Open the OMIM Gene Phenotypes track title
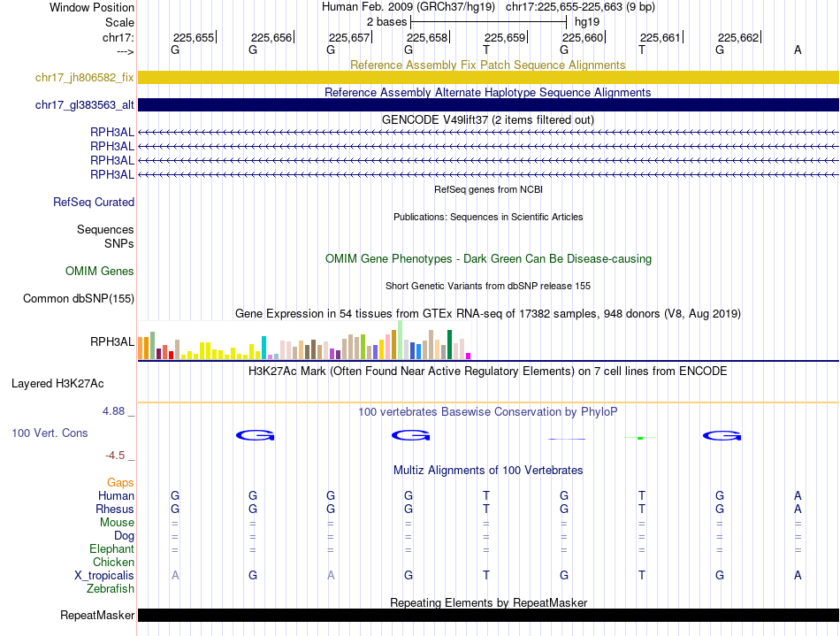The height and width of the screenshot is (636, 840). 488,258
